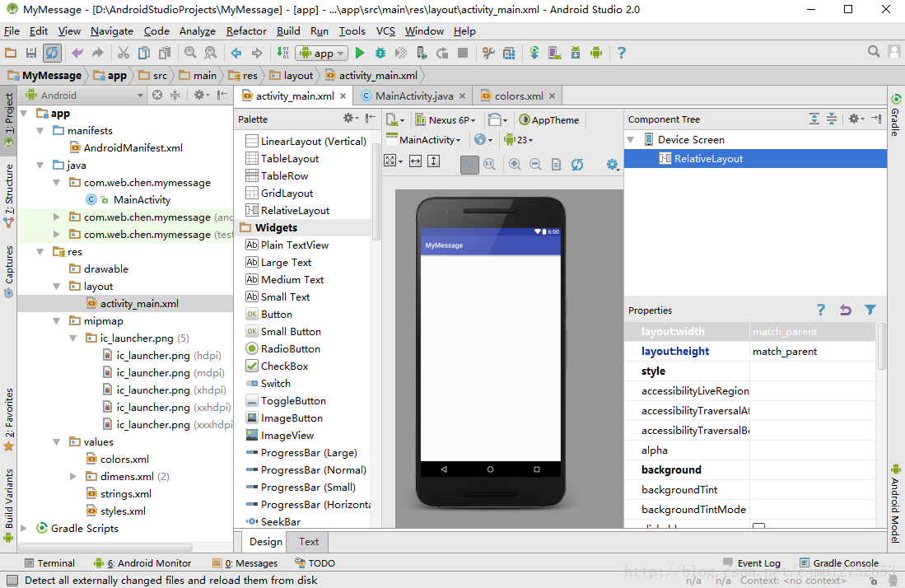905x588 pixels.
Task: Open the Event Log
Action: (x=752, y=563)
